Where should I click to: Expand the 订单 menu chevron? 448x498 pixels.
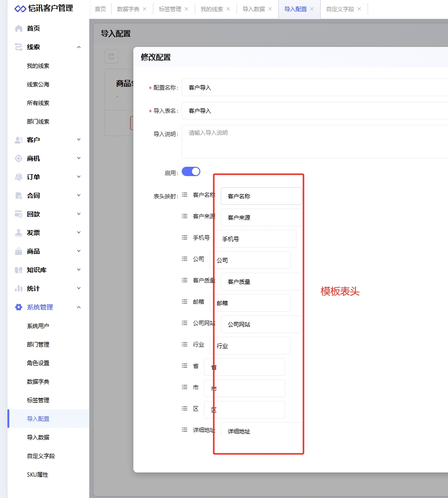point(79,177)
